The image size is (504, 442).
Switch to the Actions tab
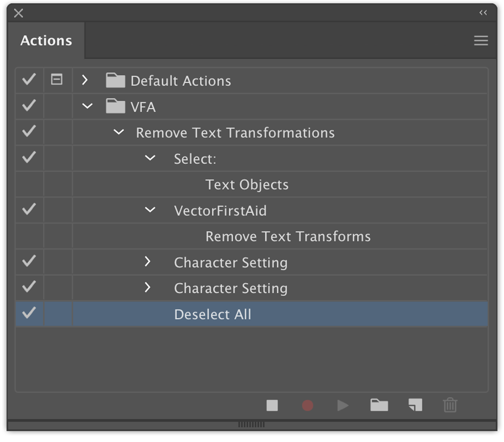[46, 40]
